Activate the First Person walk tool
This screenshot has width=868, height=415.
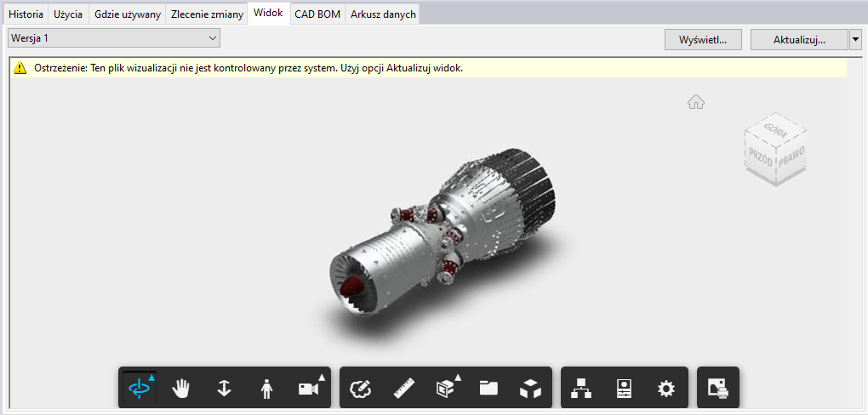(x=267, y=389)
